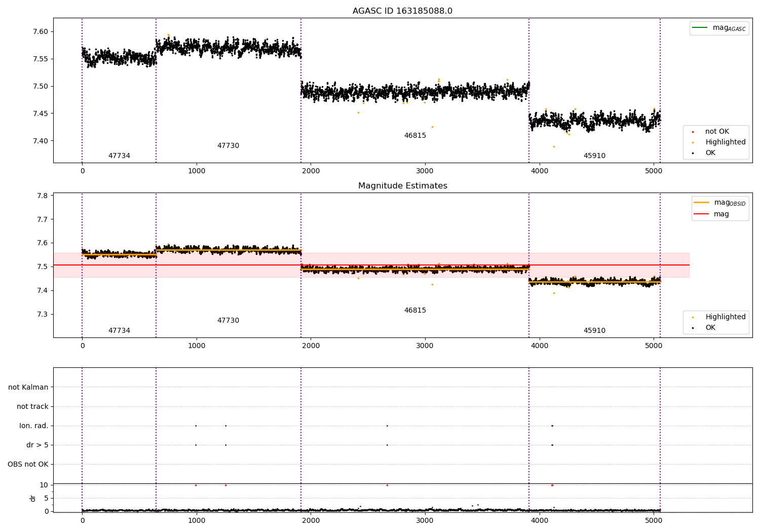The image size is (760, 532).
Task: Click x-axis tick 4000 under the dr plot
Action: pos(539,521)
